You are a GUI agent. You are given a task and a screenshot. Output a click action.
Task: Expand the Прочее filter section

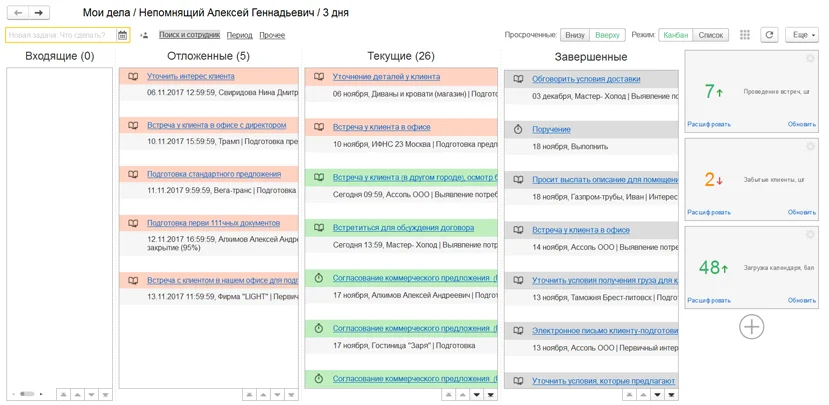pyautogui.click(x=272, y=35)
